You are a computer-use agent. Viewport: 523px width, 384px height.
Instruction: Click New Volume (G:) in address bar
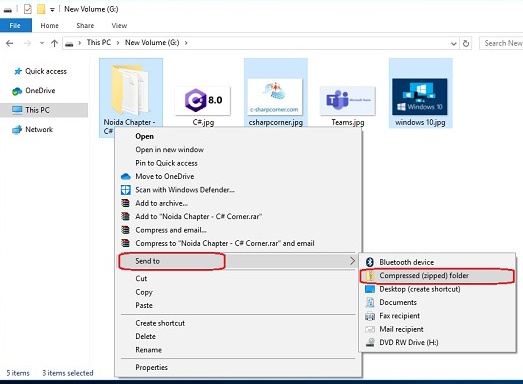pyautogui.click(x=152, y=42)
